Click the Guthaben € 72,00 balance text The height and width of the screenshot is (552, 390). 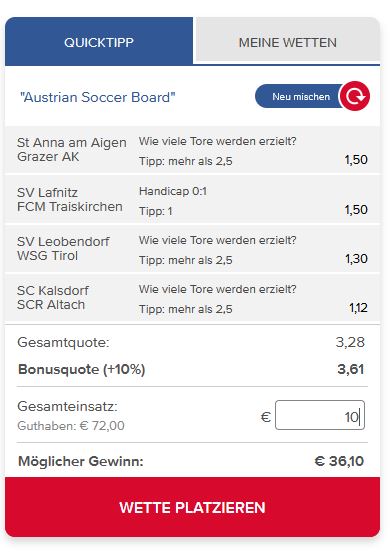coord(71,426)
